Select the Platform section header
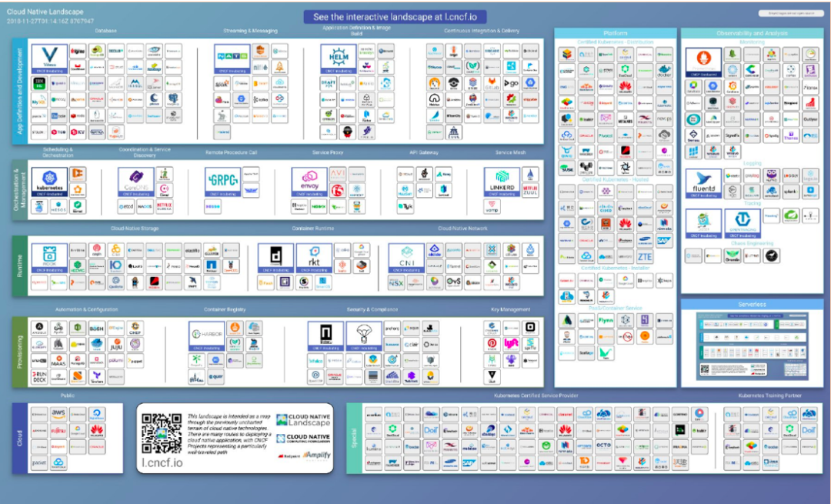Image resolution: width=831 pixels, height=504 pixels. [x=616, y=33]
